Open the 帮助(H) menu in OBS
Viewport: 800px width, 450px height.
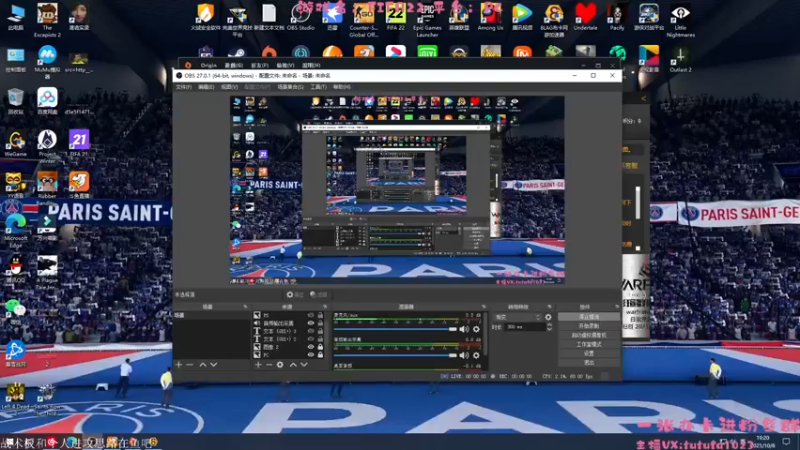click(341, 87)
